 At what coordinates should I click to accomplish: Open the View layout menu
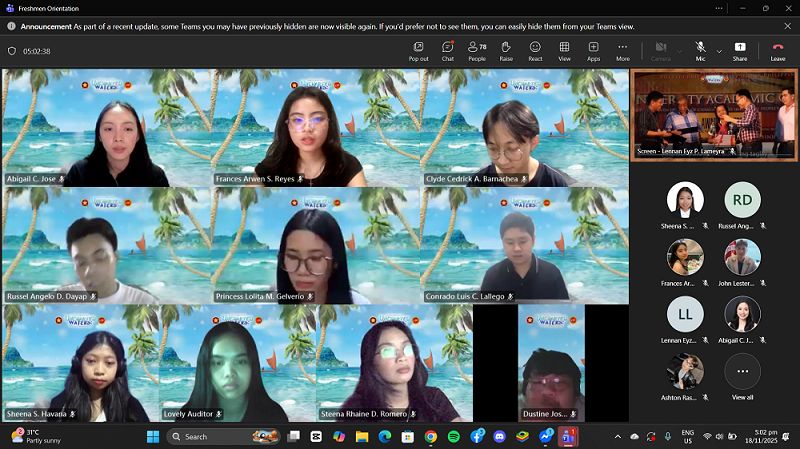click(564, 50)
